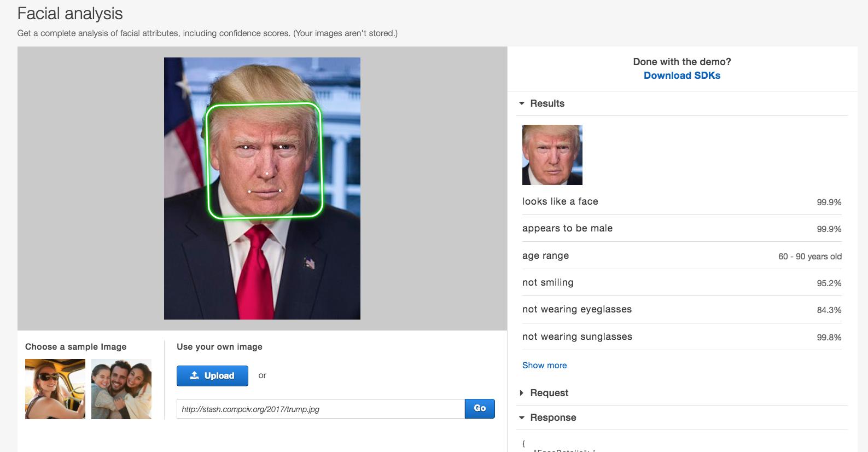Click the upload arrow icon on Upload button
Viewport: 868px width, 452px height.
(x=194, y=375)
